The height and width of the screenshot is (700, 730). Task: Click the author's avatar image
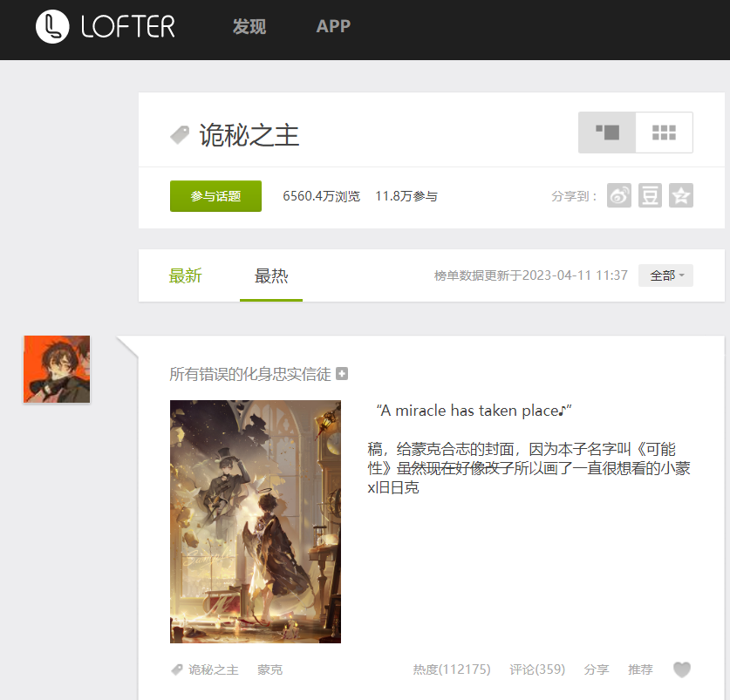click(x=57, y=369)
